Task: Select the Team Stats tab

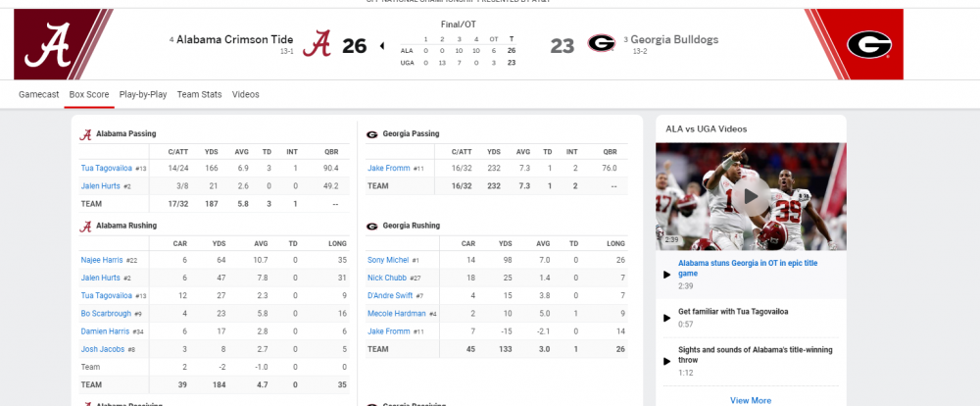Action: 199,94
